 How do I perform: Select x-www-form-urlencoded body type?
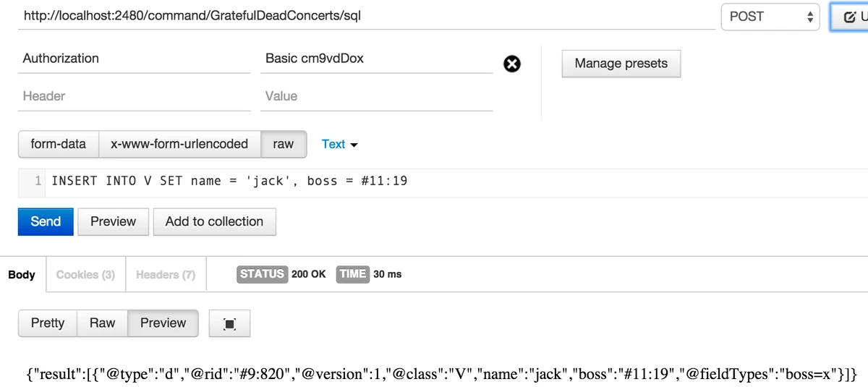pyautogui.click(x=179, y=144)
